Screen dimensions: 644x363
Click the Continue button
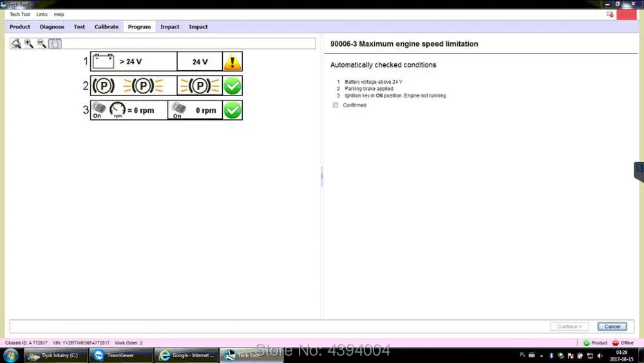569,326
